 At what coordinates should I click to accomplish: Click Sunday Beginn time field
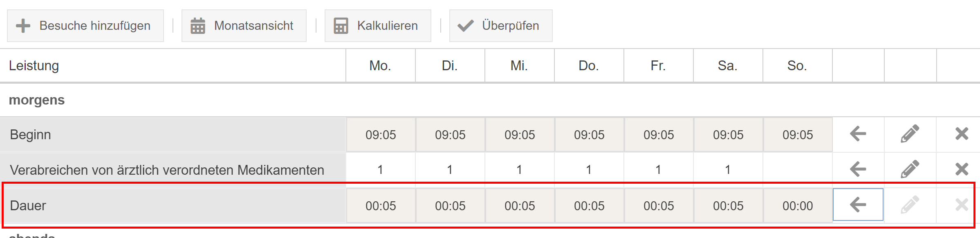797,135
